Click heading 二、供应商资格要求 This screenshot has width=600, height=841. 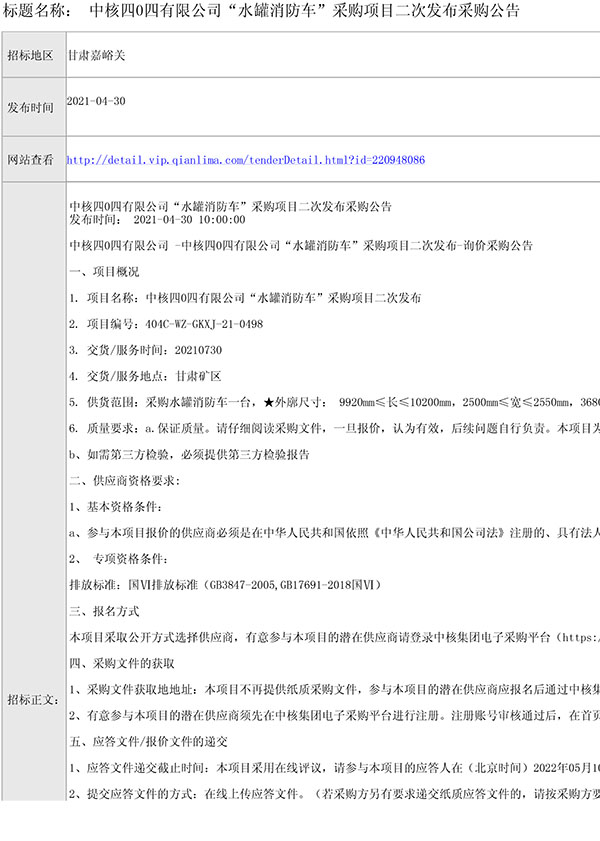tap(124, 481)
